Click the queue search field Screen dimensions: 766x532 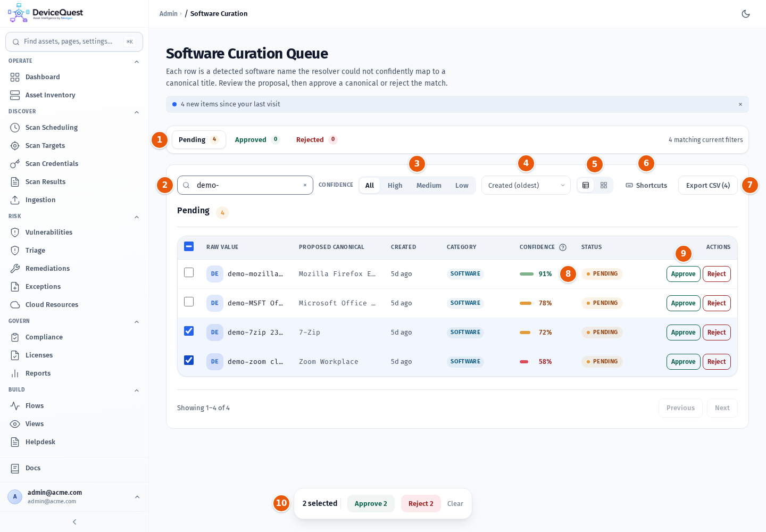(245, 185)
